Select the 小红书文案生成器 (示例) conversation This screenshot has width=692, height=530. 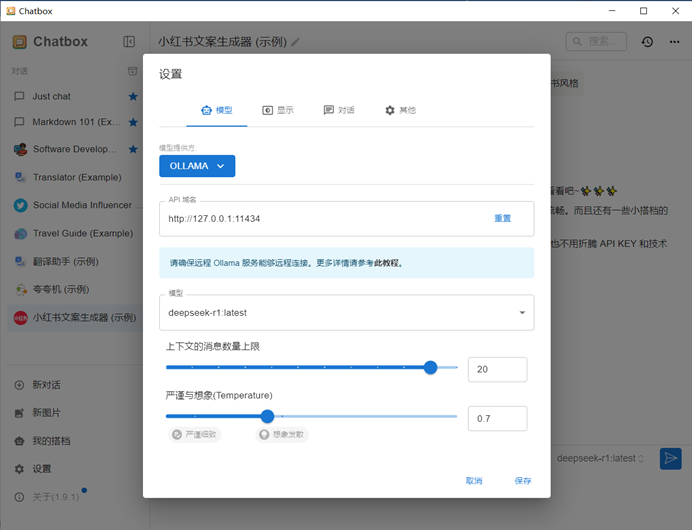pos(75,318)
